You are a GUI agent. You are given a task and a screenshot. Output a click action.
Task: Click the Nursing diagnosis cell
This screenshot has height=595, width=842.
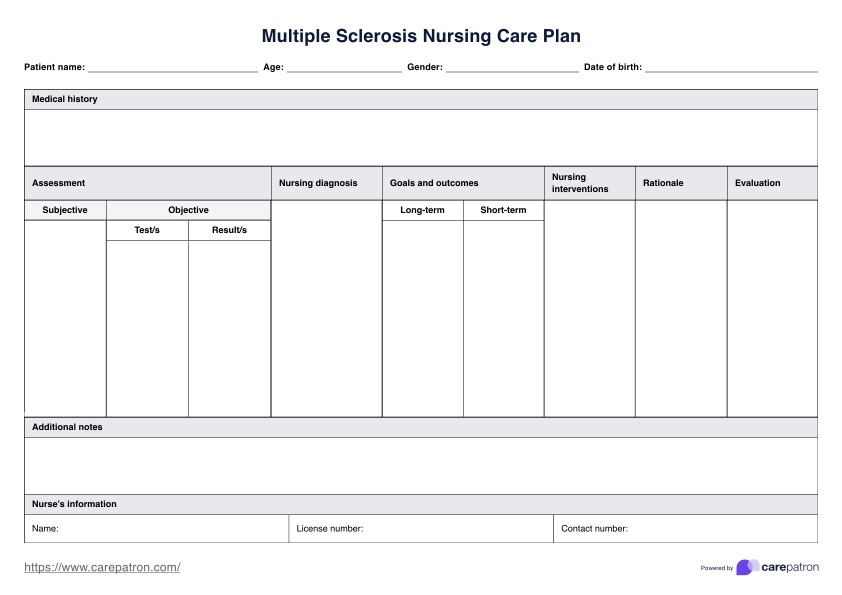326,308
